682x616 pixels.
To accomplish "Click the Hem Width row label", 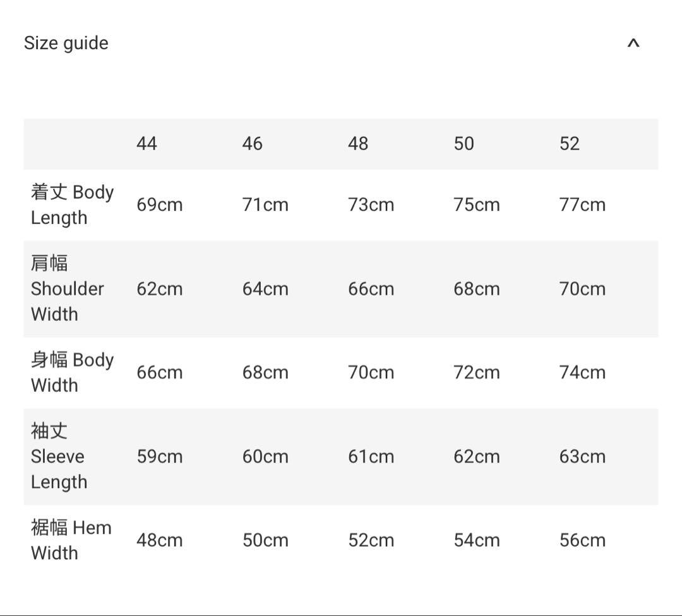I will pyautogui.click(x=71, y=540).
